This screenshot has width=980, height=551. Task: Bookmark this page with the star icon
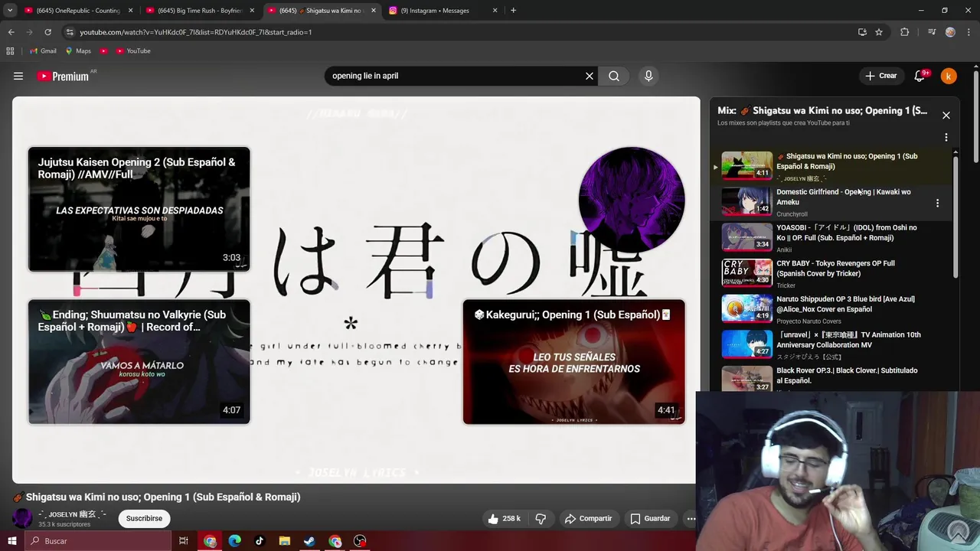[x=879, y=32]
